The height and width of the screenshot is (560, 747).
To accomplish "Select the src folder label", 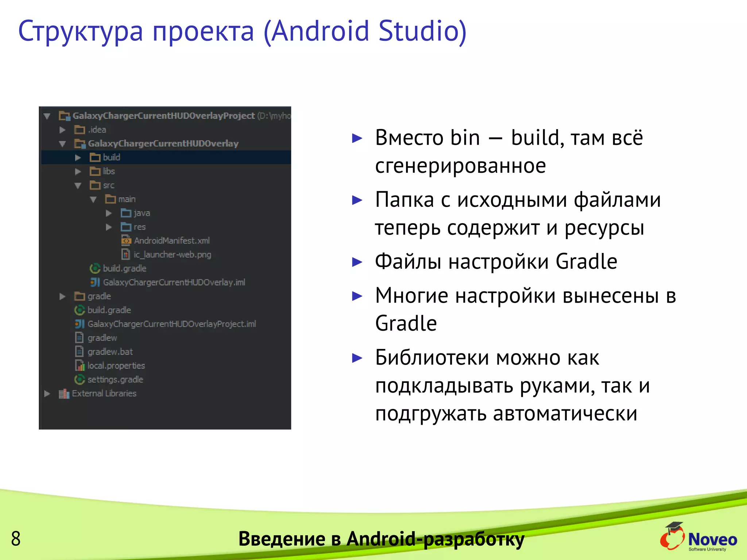I will click(109, 186).
